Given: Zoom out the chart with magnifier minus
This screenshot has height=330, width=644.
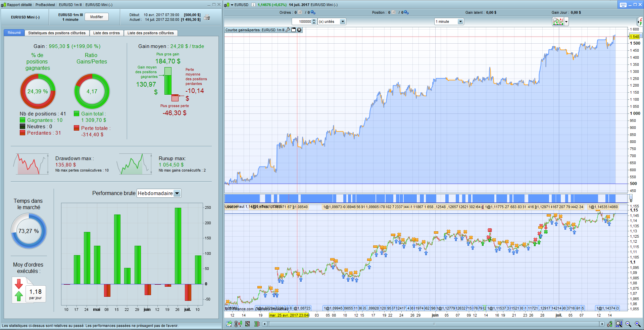Looking at the screenshot, I should click(x=628, y=324).
